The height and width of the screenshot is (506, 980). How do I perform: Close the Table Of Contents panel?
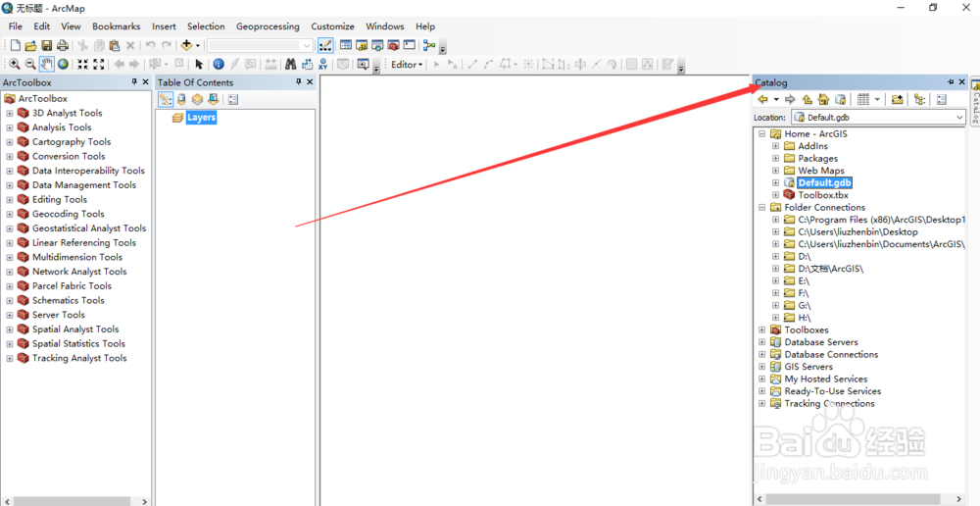311,82
